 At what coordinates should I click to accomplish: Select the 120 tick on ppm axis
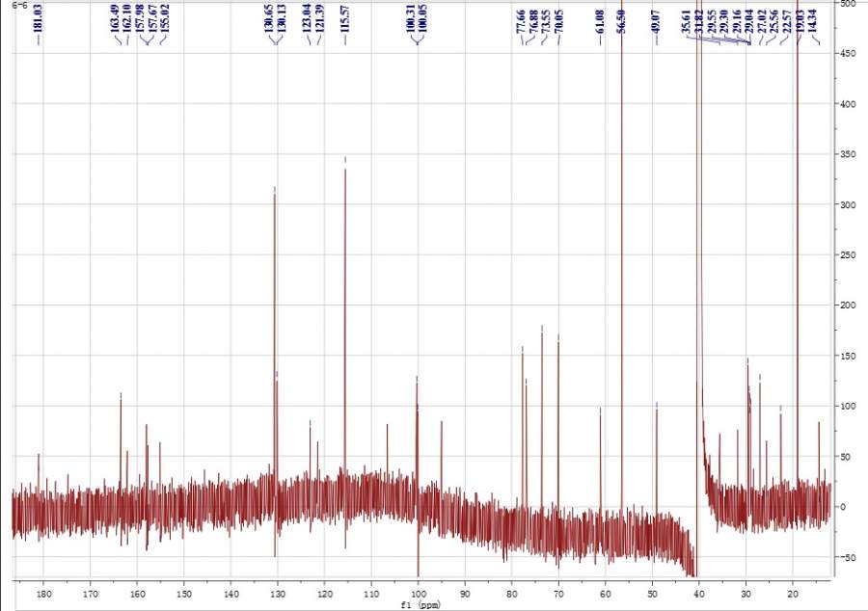pos(325,595)
